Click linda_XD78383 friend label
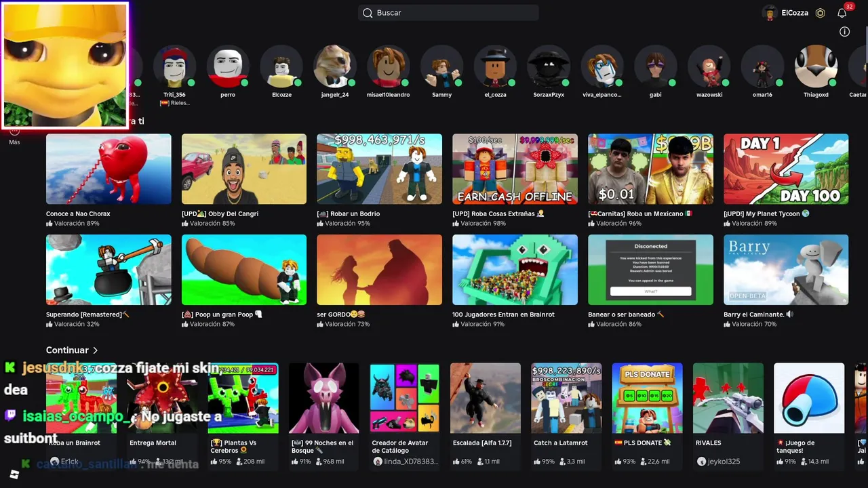Viewport: 868px width, 488px height. coord(412,462)
